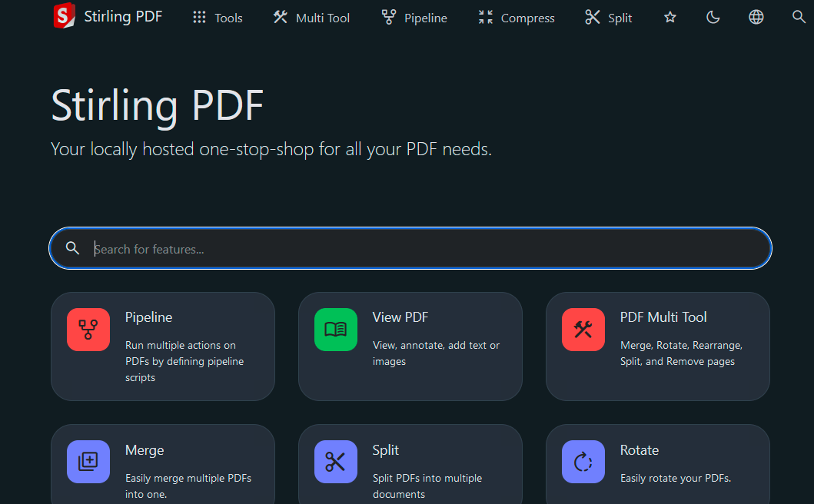Open the View PDF card title

click(x=400, y=317)
